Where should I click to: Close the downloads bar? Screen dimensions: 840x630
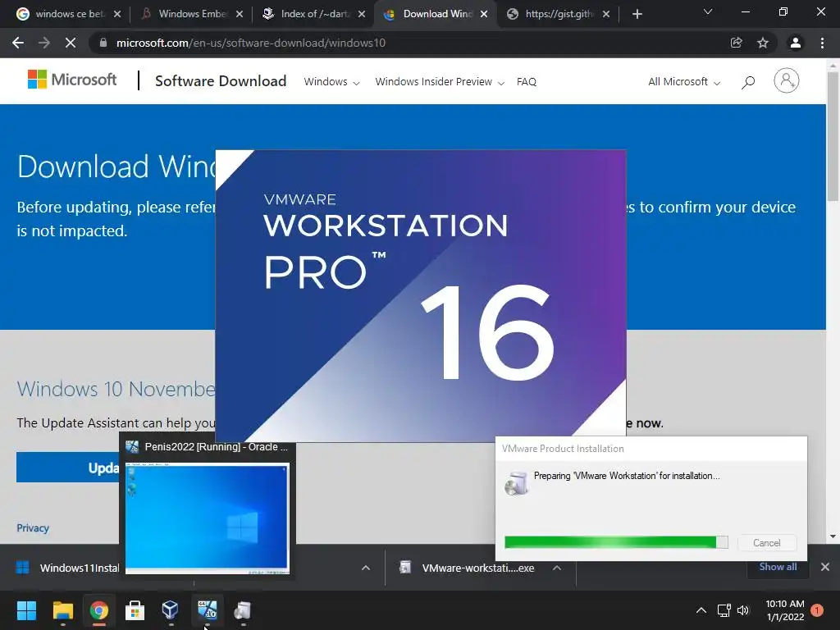pyautogui.click(x=825, y=567)
